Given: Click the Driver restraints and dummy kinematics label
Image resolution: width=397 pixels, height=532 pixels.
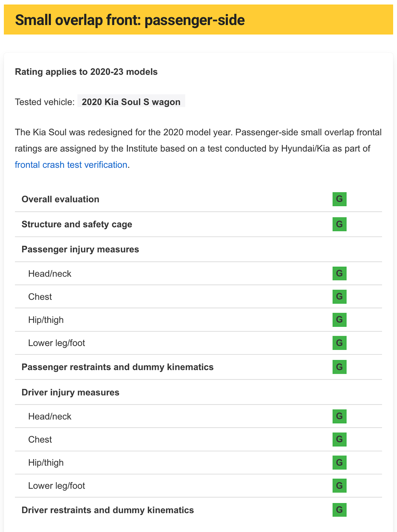Looking at the screenshot, I should 108,510.
